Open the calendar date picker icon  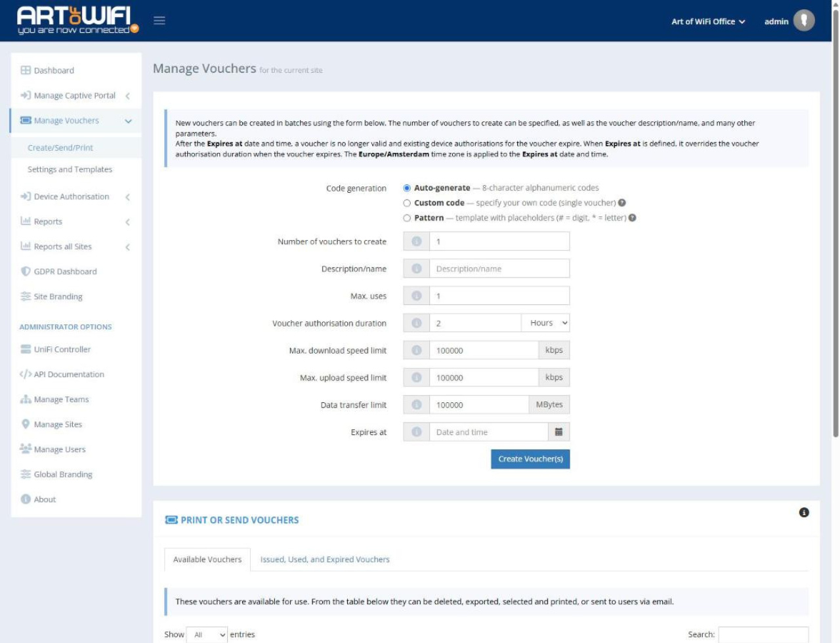tap(558, 432)
